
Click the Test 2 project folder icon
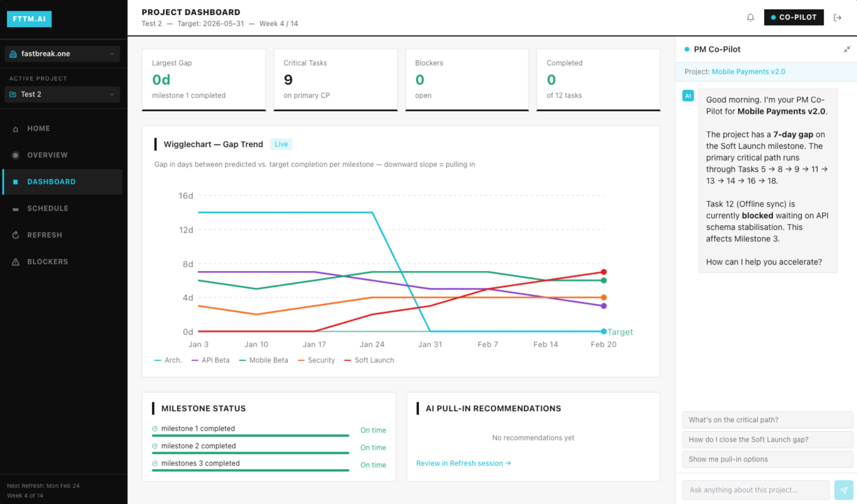pyautogui.click(x=13, y=94)
